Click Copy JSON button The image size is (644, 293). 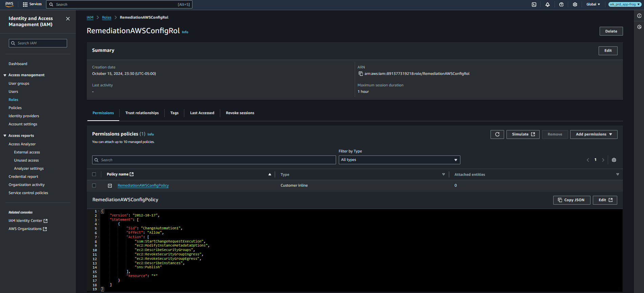(572, 200)
